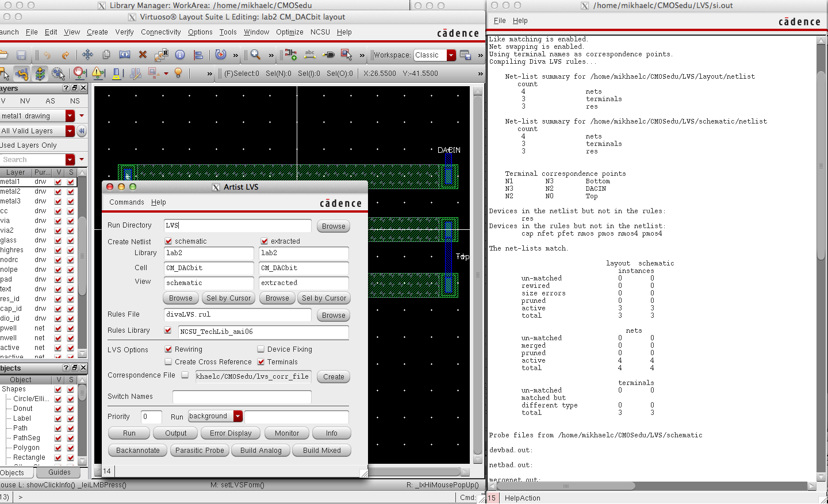Click the Create Label abc icon

tap(310, 55)
